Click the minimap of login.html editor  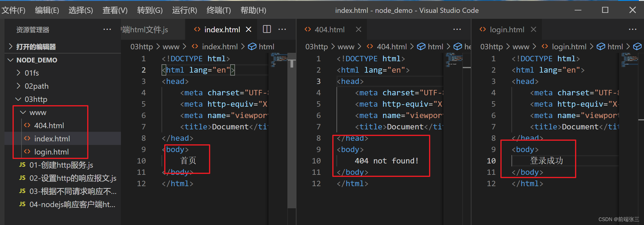coord(628,60)
